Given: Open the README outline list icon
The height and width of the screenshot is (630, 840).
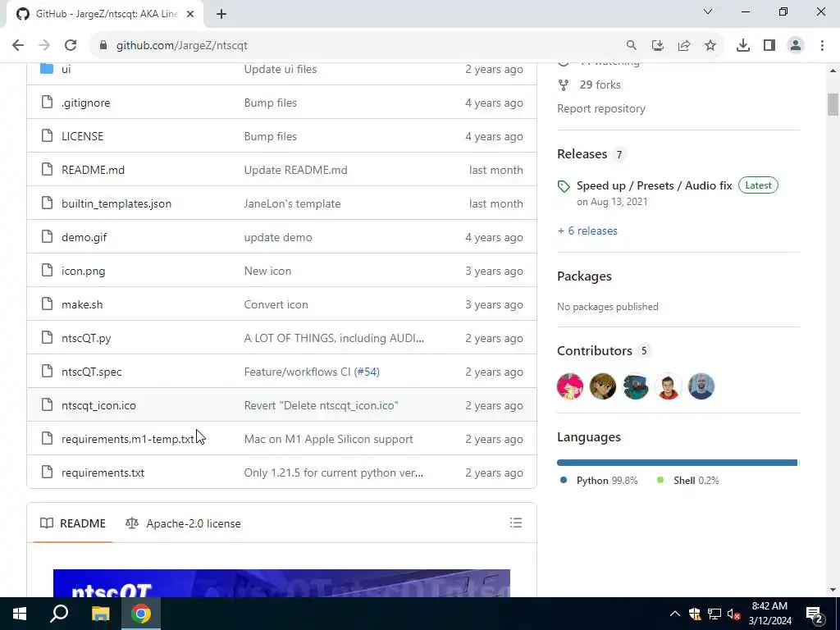Looking at the screenshot, I should pyautogui.click(x=516, y=523).
